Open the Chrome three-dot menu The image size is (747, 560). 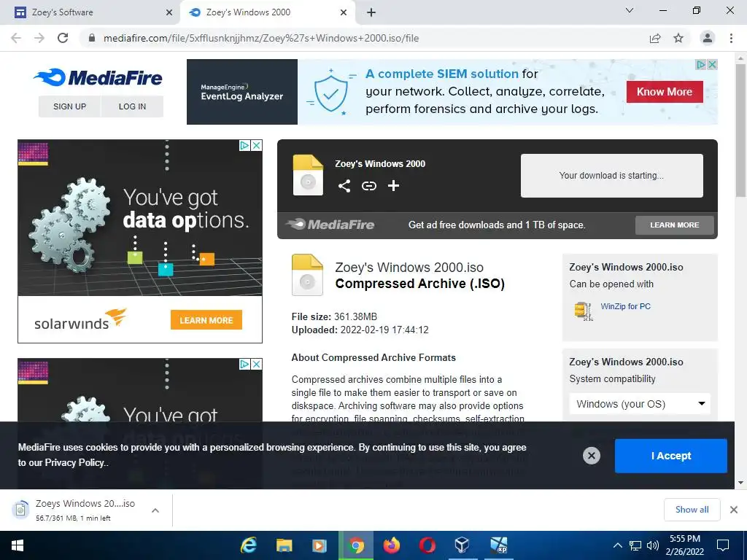731,38
